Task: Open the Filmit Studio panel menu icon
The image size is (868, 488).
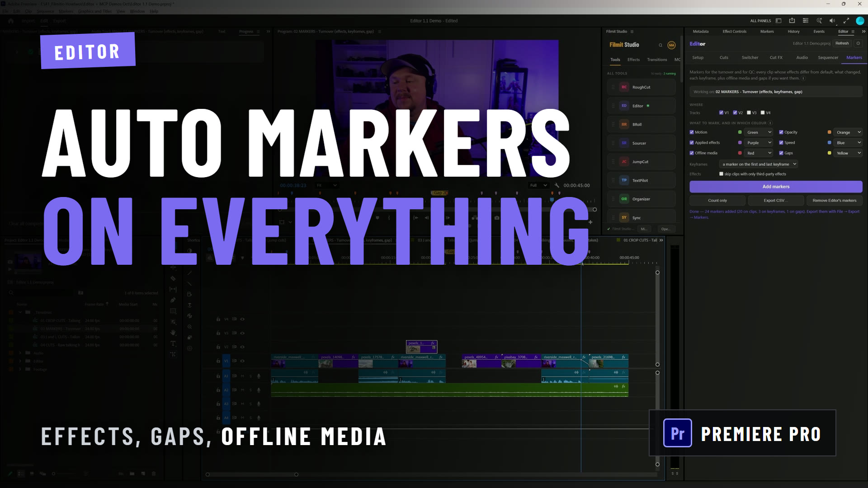Action: pyautogui.click(x=632, y=32)
